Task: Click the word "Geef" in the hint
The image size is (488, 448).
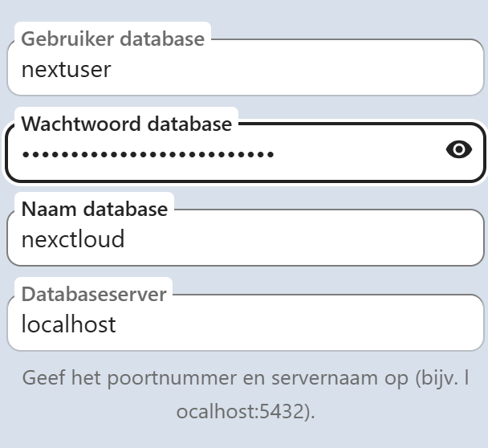Action: [43, 377]
